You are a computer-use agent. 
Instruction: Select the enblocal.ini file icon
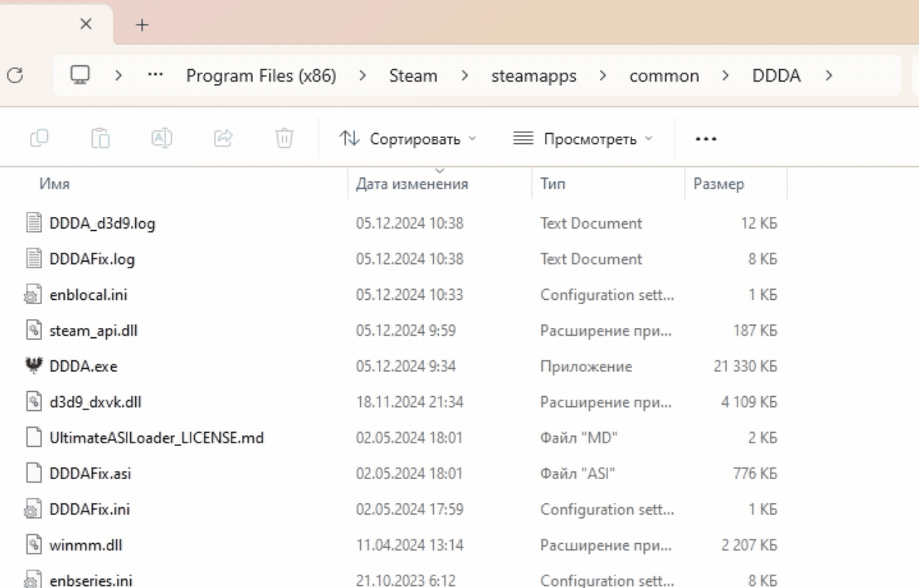[32, 295]
